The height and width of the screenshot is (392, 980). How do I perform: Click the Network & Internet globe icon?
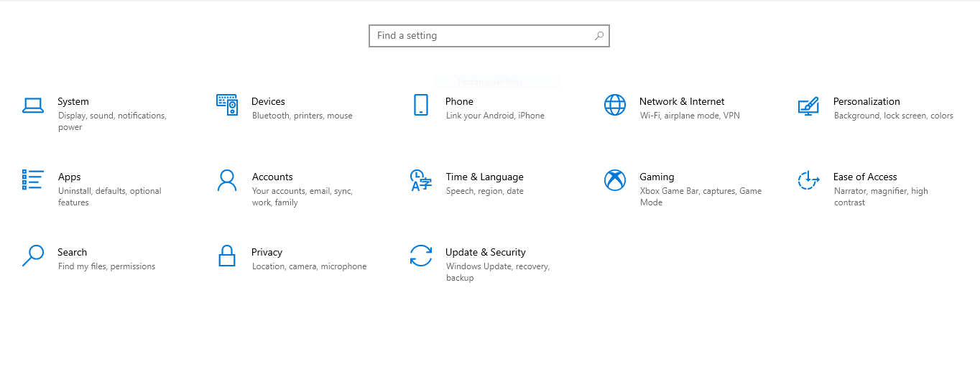coord(615,105)
